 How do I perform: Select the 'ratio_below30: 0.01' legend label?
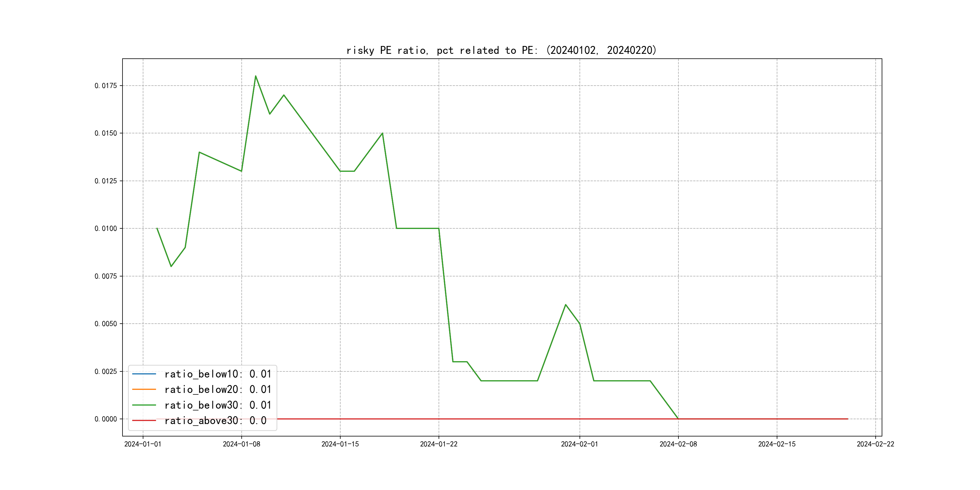click(217, 405)
